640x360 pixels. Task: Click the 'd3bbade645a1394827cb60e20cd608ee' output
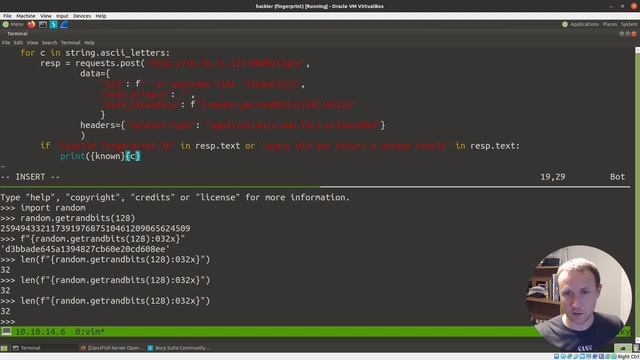tap(85, 249)
